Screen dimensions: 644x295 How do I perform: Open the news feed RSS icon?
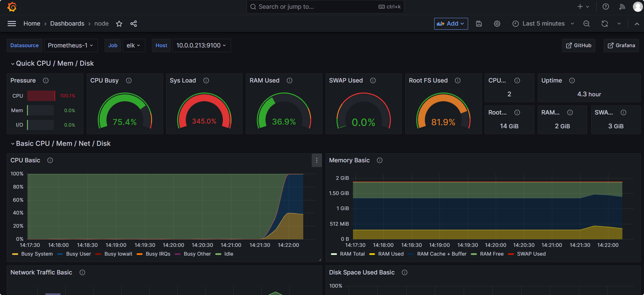pos(622,7)
